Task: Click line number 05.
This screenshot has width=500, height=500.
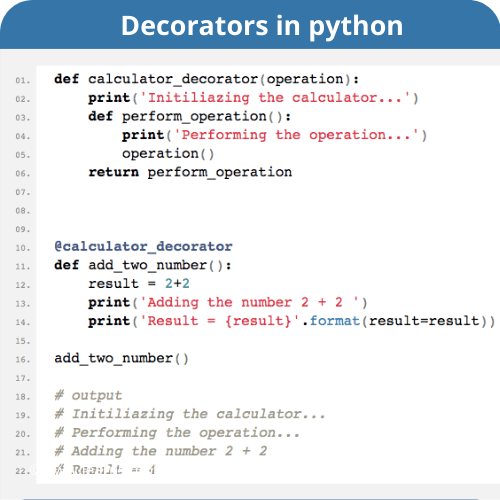Action: pos(23,155)
